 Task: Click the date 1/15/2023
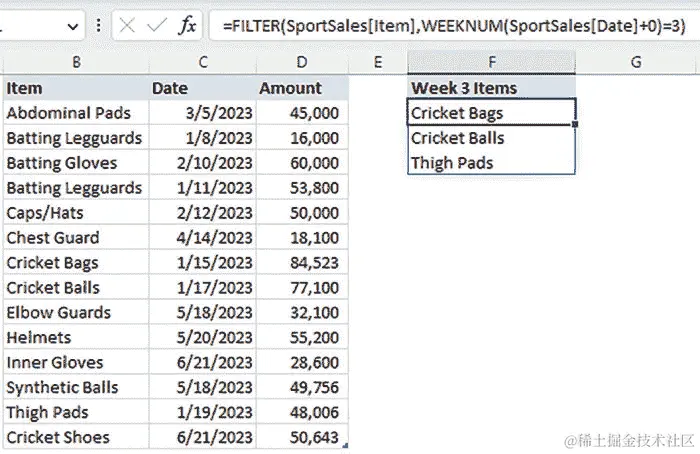click(203, 263)
